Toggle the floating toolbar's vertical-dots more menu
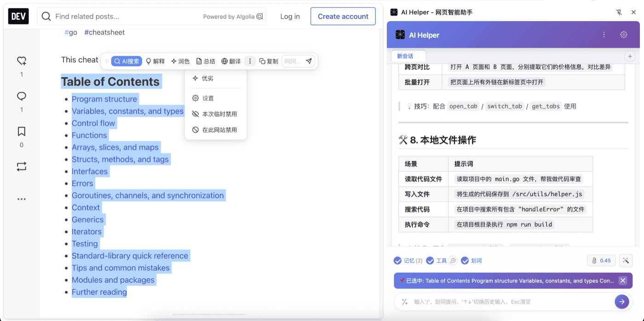644x321 pixels. [250, 61]
